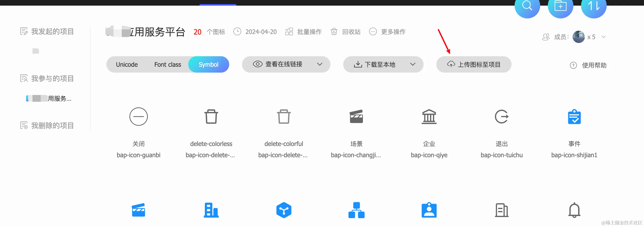Screen dimensions: 644x227
Task: Expand the 下载至本地 dropdown arrow
Action: [x=413, y=64]
